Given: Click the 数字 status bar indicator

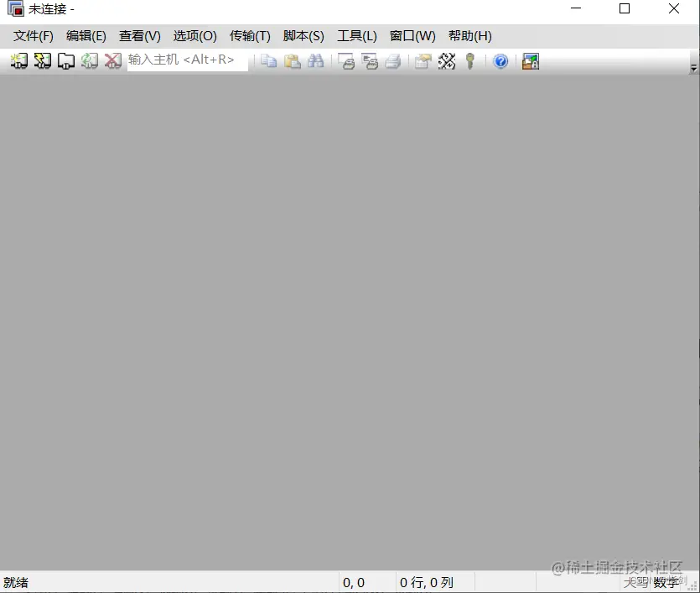Looking at the screenshot, I should tap(666, 582).
